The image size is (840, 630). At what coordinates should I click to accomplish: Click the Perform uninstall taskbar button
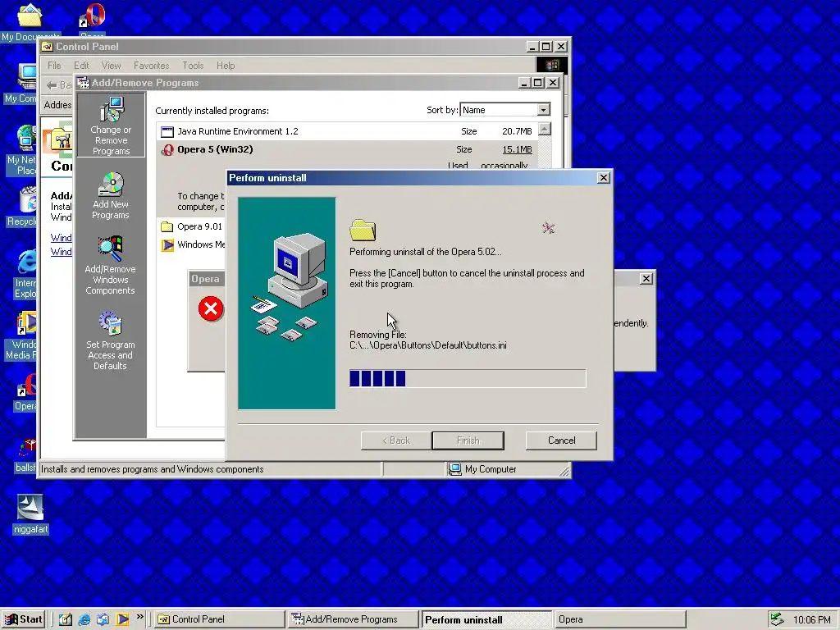click(486, 619)
